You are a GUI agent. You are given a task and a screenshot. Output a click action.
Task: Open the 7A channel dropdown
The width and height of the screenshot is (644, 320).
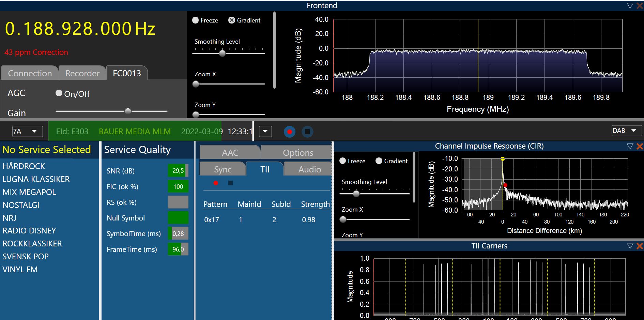click(28, 131)
